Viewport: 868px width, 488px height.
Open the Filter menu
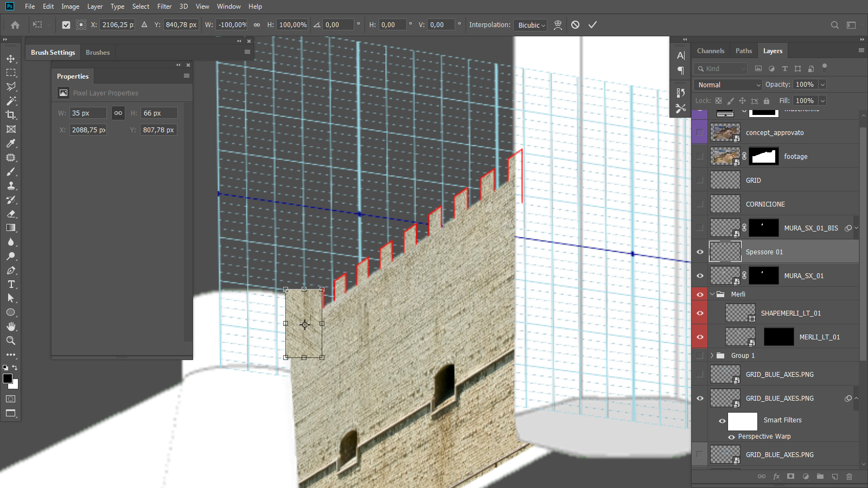click(164, 7)
